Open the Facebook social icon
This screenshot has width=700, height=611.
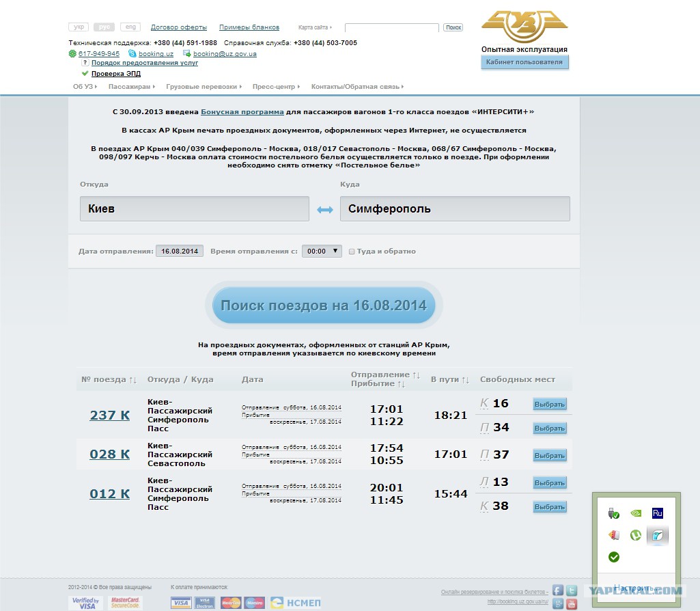click(558, 590)
